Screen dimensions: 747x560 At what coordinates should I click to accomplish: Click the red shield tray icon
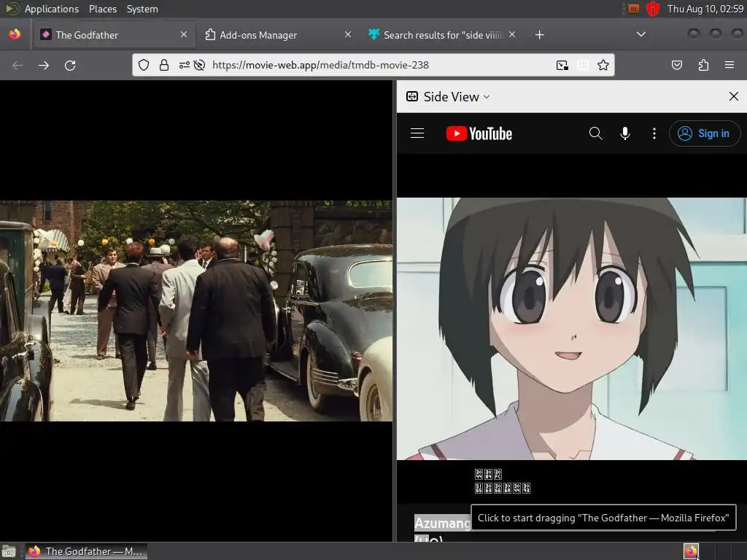[x=653, y=9]
